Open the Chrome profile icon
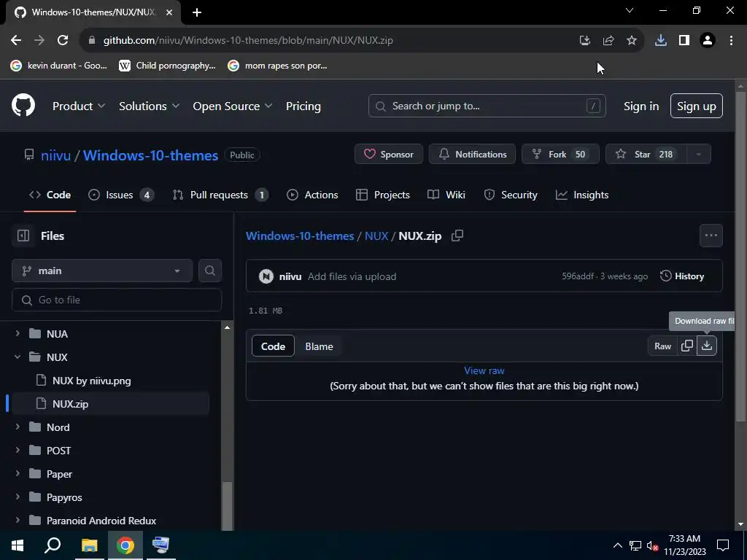Image resolution: width=747 pixels, height=560 pixels. click(708, 41)
